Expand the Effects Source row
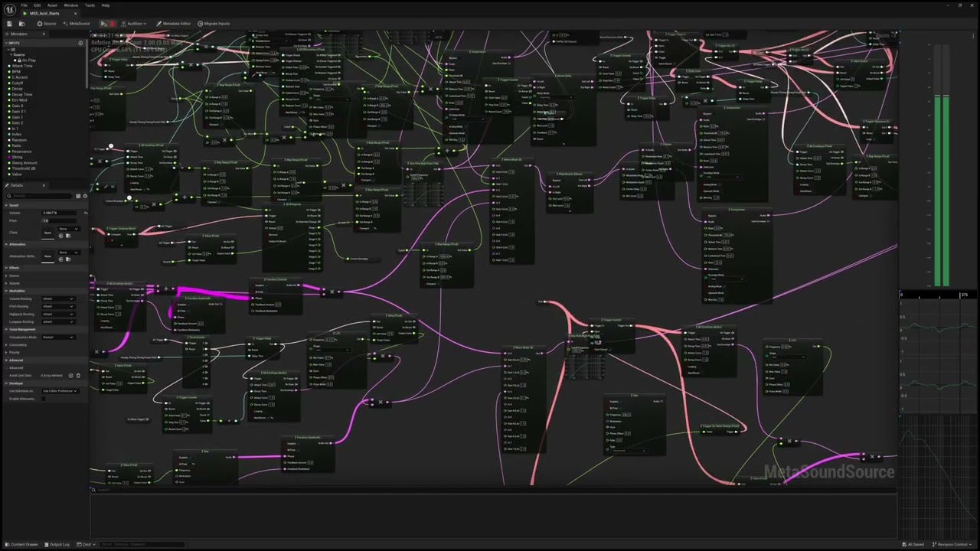The height and width of the screenshot is (551, 980). 6,275
